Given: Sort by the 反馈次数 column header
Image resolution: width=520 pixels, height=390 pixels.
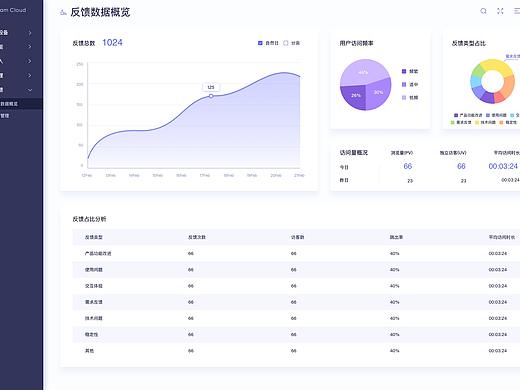Looking at the screenshot, I should pyautogui.click(x=197, y=237).
